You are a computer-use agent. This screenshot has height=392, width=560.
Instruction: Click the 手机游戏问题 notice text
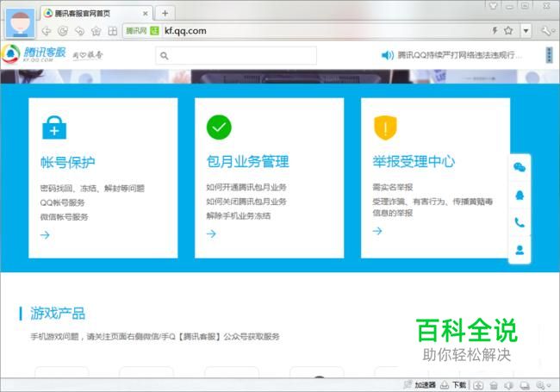[154, 336]
